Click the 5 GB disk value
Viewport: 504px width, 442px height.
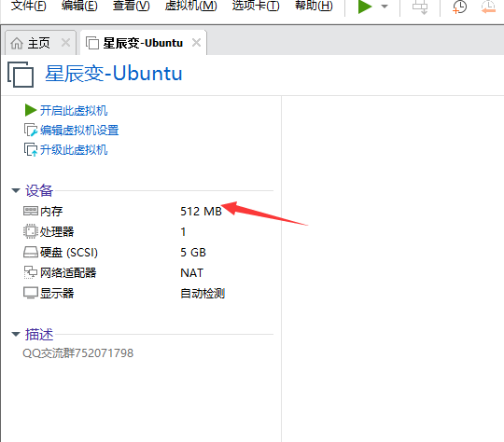click(x=193, y=253)
